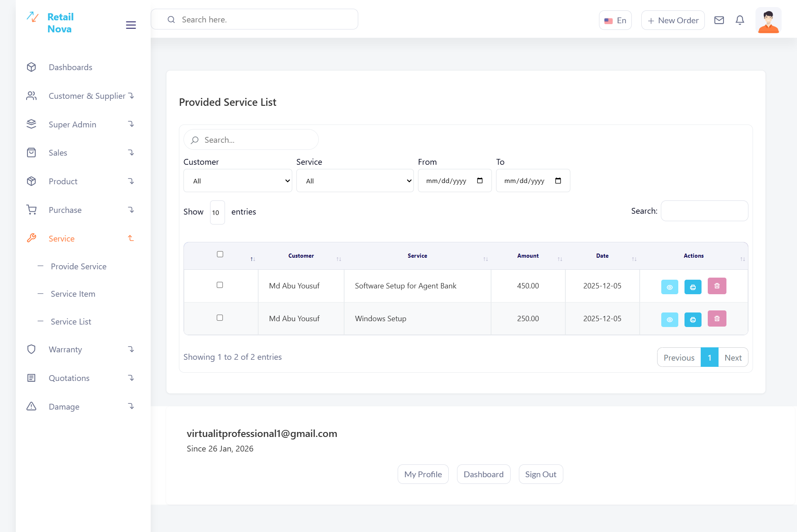Check the select-all header checkbox
This screenshot has width=797, height=532.
(220, 254)
